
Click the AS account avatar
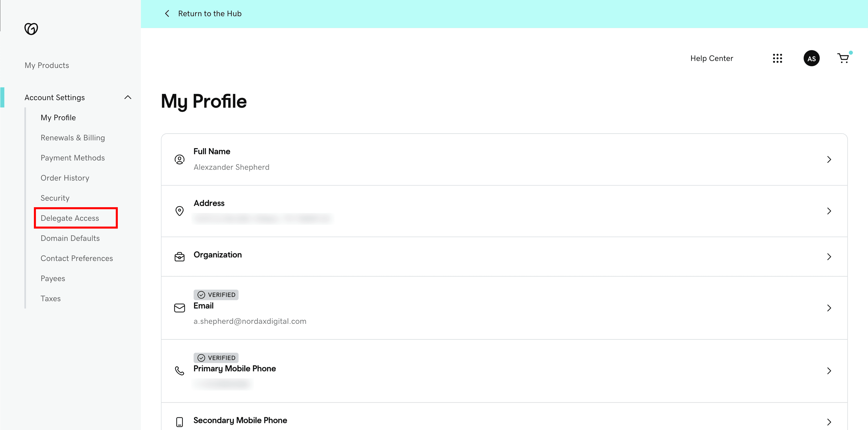pyautogui.click(x=812, y=58)
